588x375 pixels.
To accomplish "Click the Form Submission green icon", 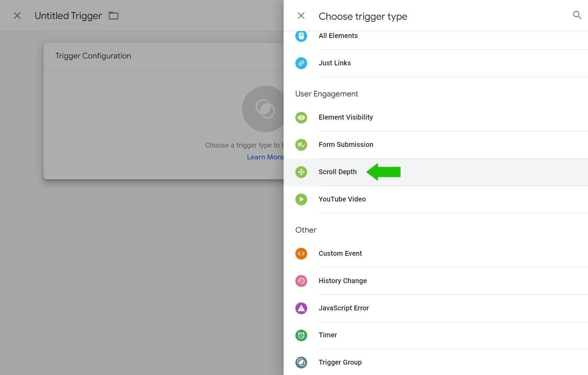I will 301,144.
